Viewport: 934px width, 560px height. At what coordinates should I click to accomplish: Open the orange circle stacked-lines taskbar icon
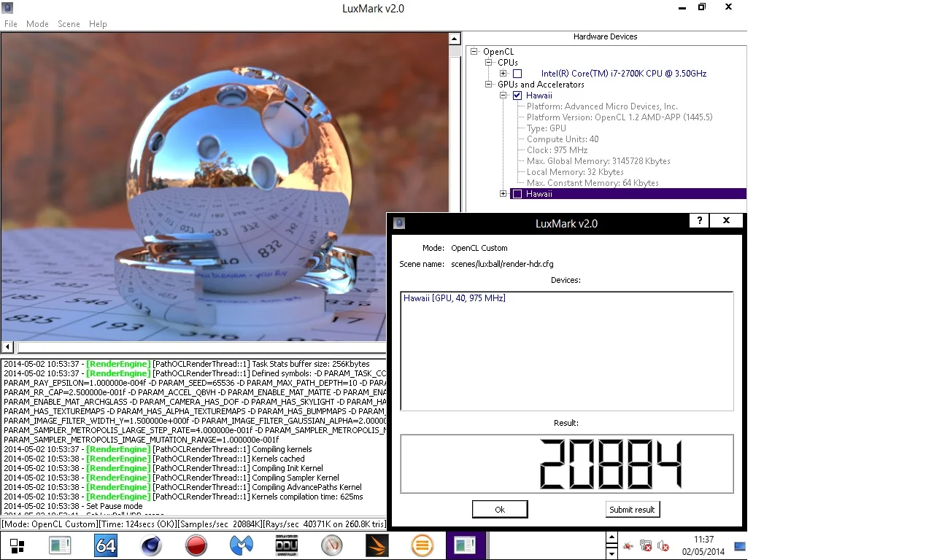coord(422,545)
